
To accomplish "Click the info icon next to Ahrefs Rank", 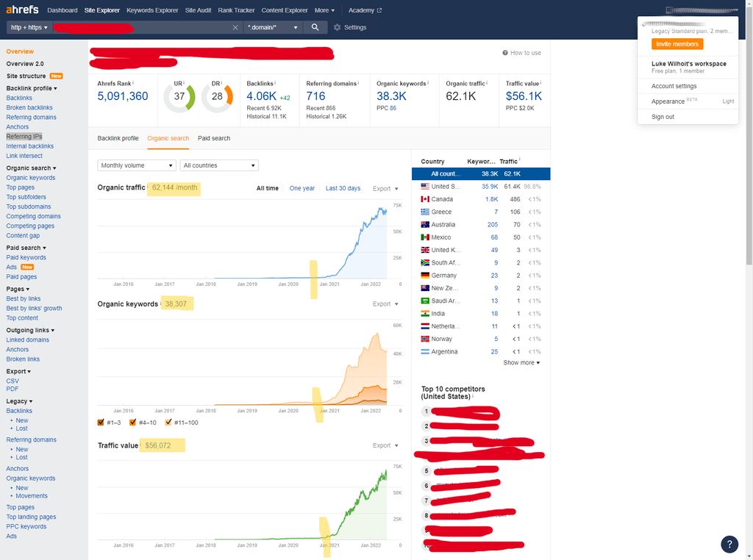I will (x=133, y=83).
